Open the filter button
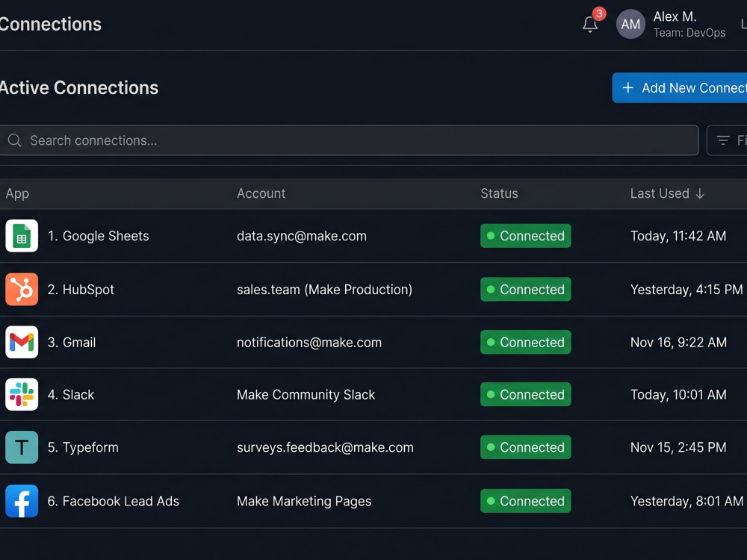This screenshot has width=747, height=560. pyautogui.click(x=727, y=140)
